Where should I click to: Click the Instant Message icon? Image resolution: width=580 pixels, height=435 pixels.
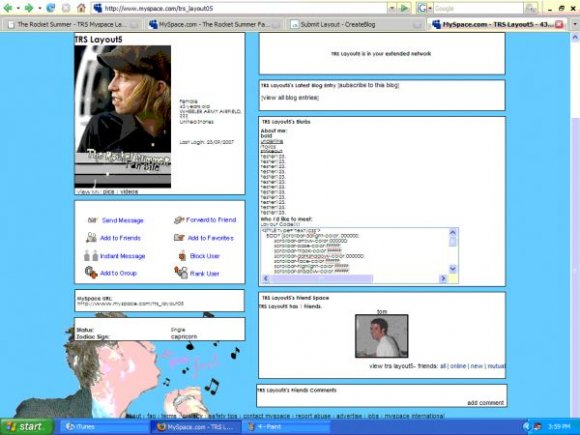point(91,256)
